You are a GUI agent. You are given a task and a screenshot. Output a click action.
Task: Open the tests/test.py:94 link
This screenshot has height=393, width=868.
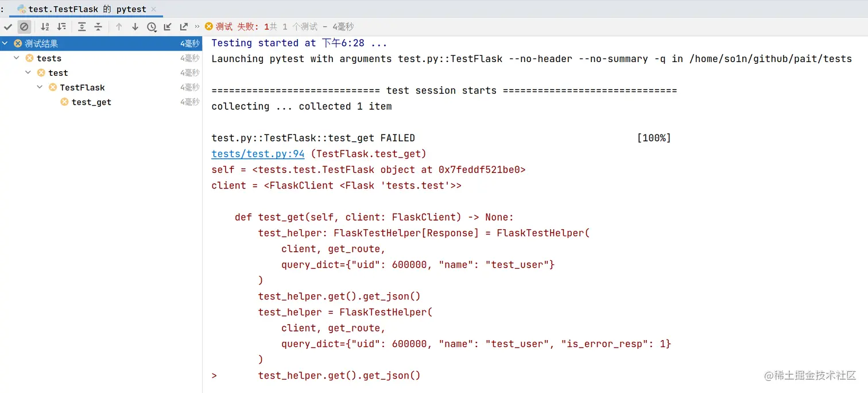[x=258, y=153]
